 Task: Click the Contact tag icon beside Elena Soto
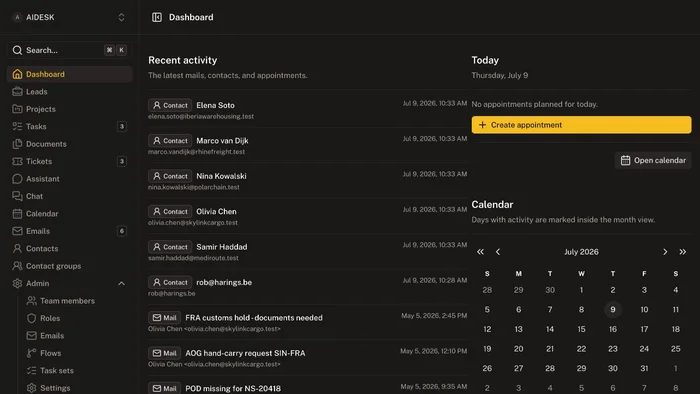tap(157, 105)
